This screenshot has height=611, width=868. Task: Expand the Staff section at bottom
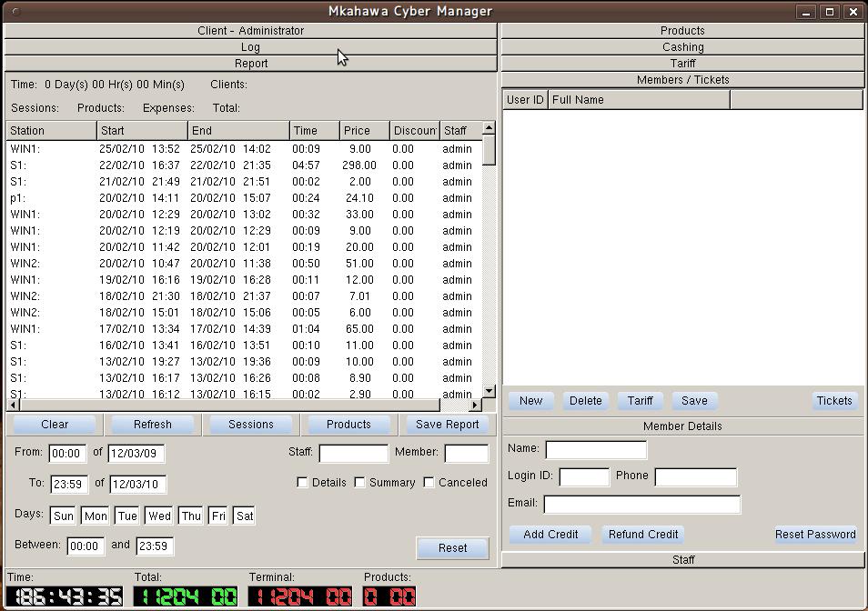[x=682, y=559]
